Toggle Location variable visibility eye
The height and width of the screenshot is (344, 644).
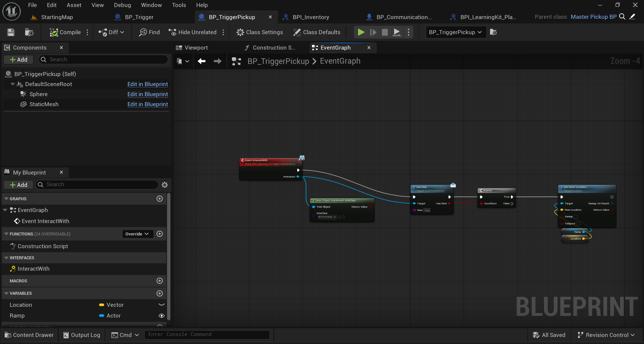(161, 305)
